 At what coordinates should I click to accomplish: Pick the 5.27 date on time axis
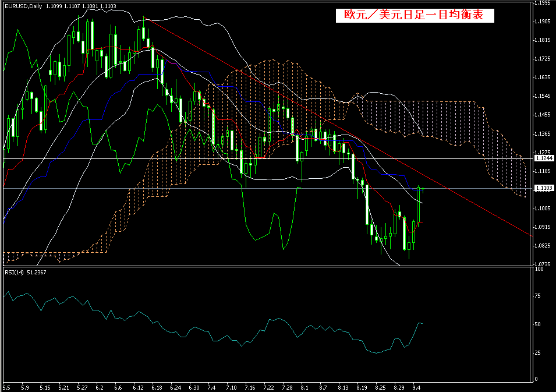[82, 388]
